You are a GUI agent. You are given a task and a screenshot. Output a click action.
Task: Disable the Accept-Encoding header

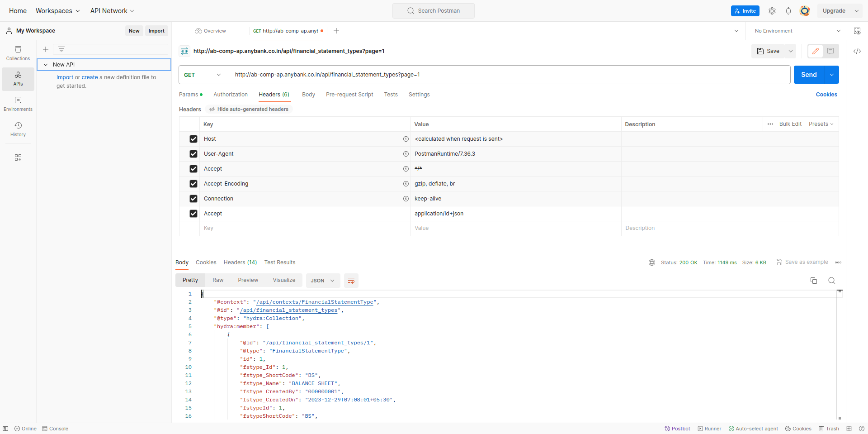193,184
